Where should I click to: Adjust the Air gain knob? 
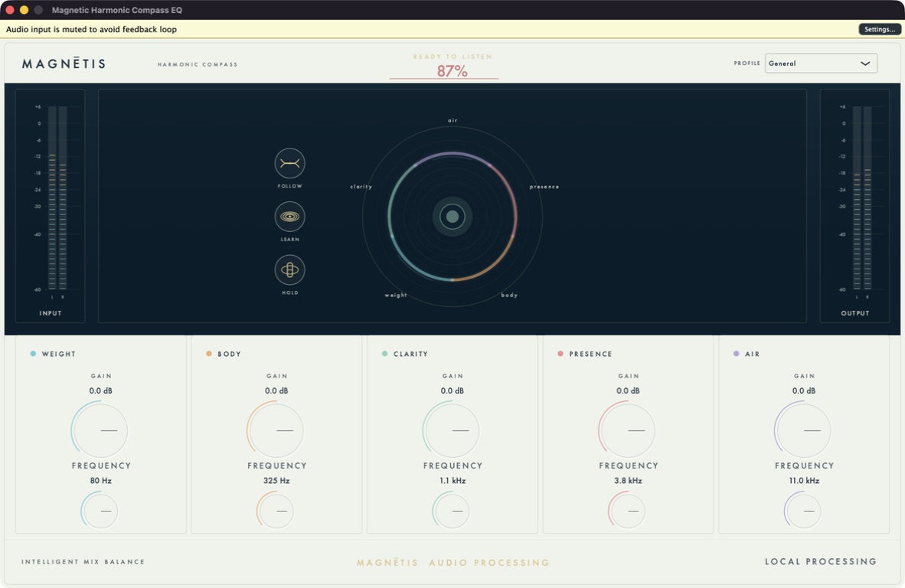[x=803, y=430]
